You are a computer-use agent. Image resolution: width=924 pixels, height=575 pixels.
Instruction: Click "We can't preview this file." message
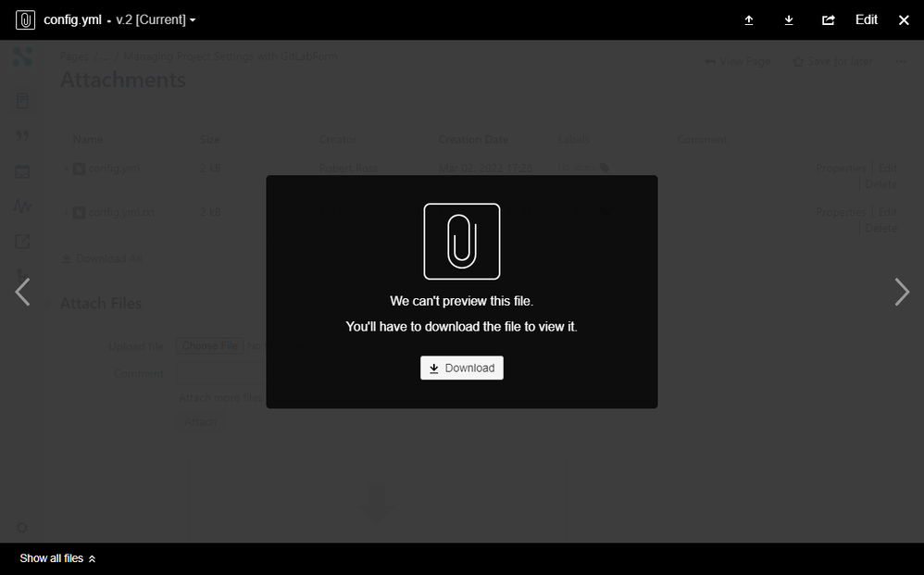pyautogui.click(x=461, y=301)
